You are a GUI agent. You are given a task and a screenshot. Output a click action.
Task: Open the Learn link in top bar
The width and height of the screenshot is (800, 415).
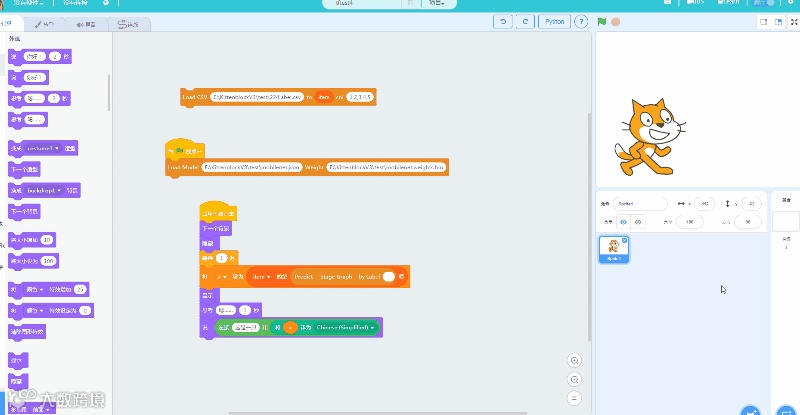click(x=728, y=3)
